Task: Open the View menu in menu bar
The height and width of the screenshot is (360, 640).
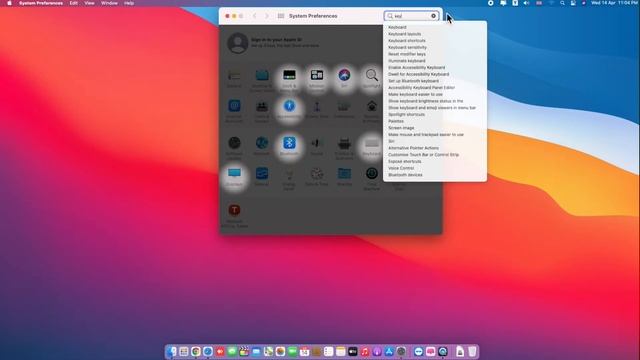Action: pos(89,3)
